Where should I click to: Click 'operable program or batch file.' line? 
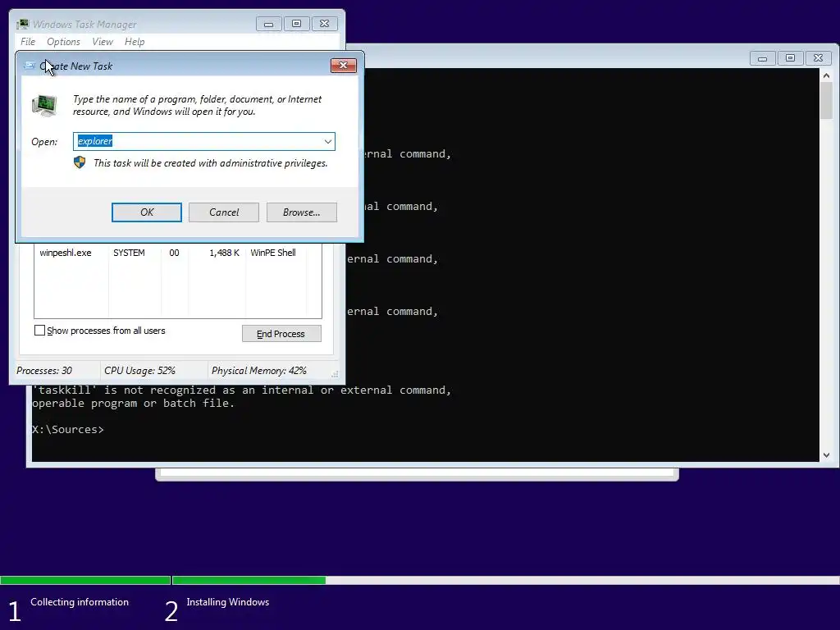pos(134,404)
